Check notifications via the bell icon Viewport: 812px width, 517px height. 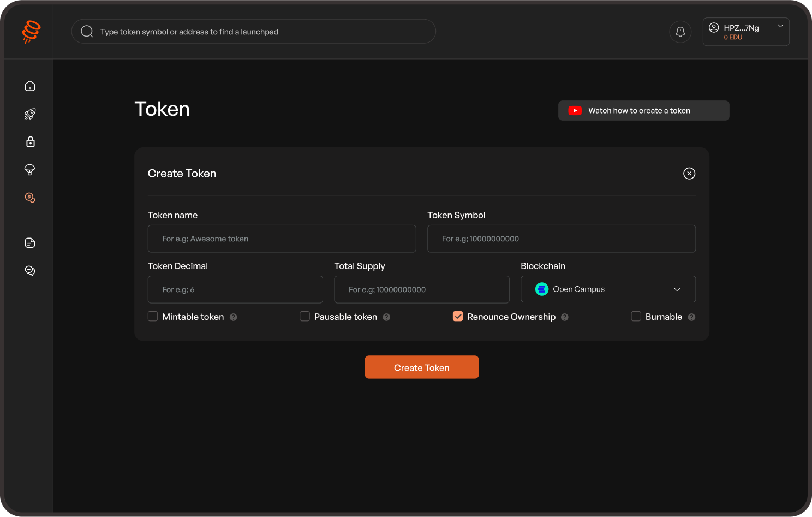(680, 31)
